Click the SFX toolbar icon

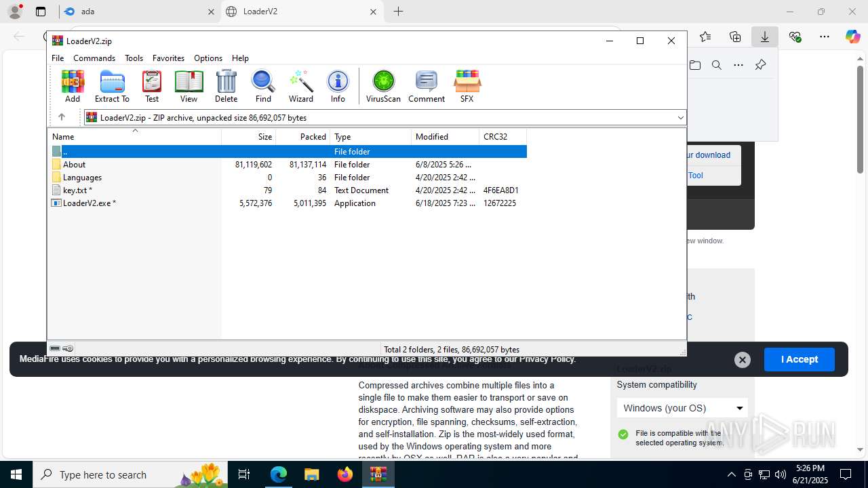[x=467, y=86]
